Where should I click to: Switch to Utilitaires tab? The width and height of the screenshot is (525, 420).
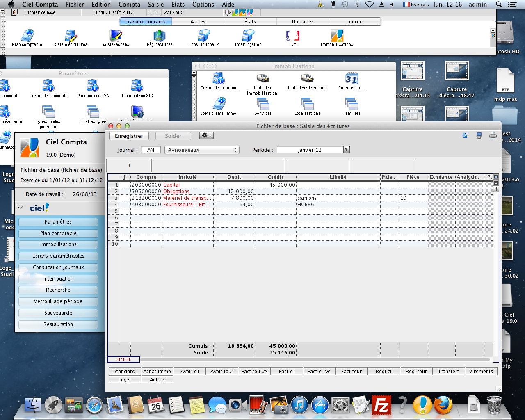pos(303,22)
